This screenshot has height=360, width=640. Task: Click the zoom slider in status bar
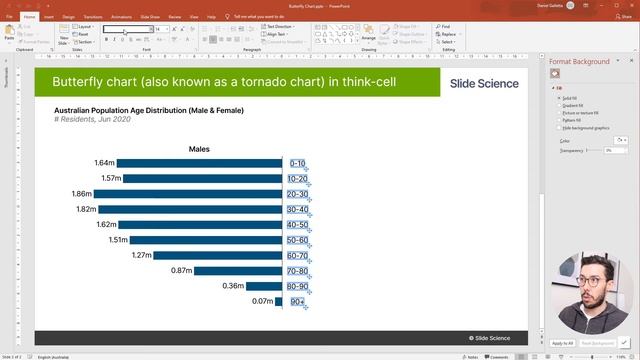(592, 357)
